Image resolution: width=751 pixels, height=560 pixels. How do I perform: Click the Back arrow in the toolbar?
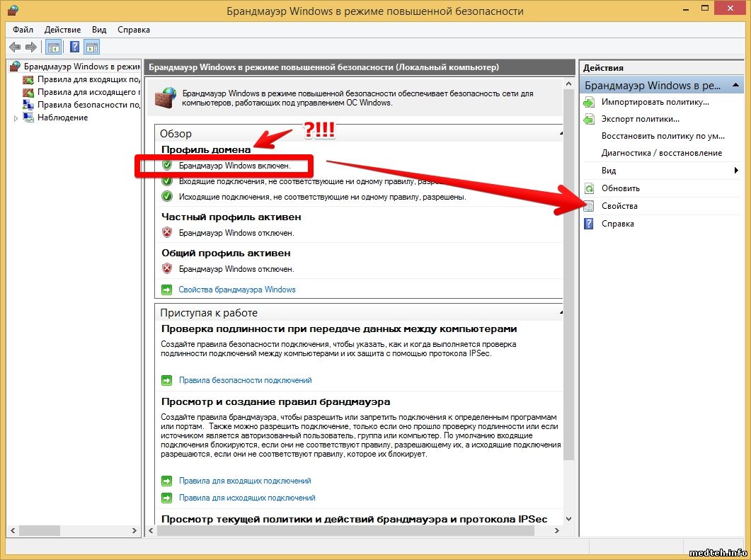[15, 47]
